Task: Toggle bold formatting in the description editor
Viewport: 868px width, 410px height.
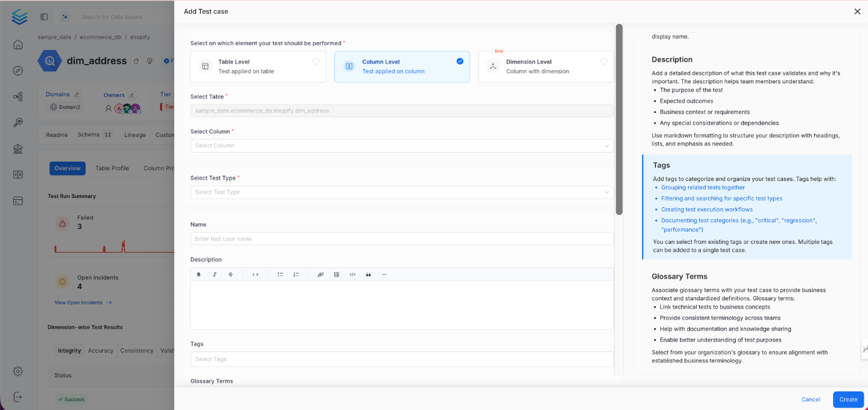Action: [x=199, y=274]
